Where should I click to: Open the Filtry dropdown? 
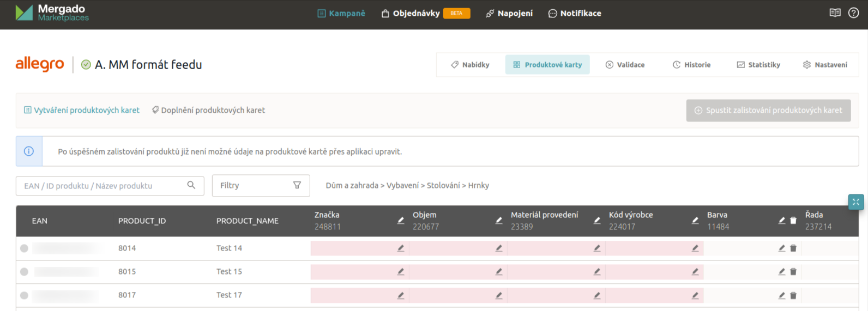click(261, 186)
